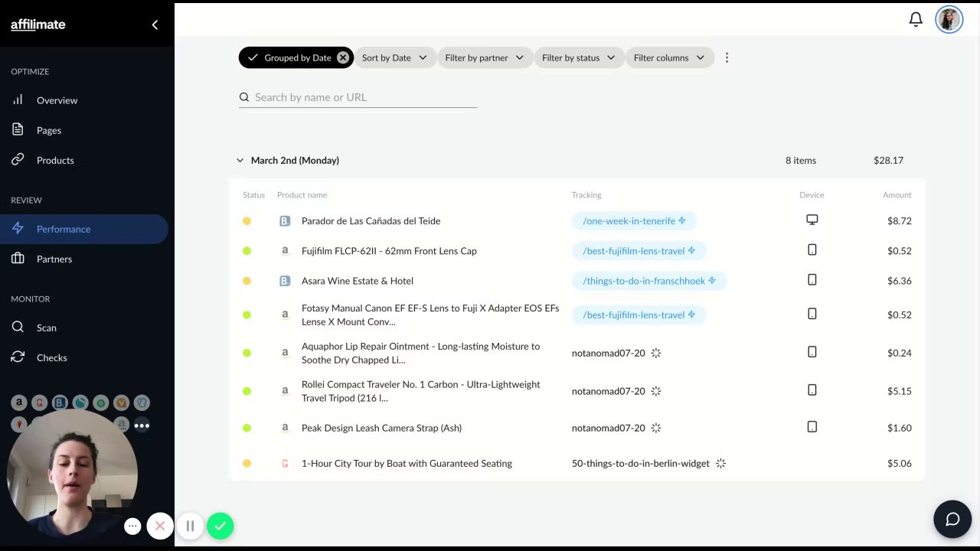The height and width of the screenshot is (551, 980).
Task: Select Performance in sidebar
Action: (84, 229)
